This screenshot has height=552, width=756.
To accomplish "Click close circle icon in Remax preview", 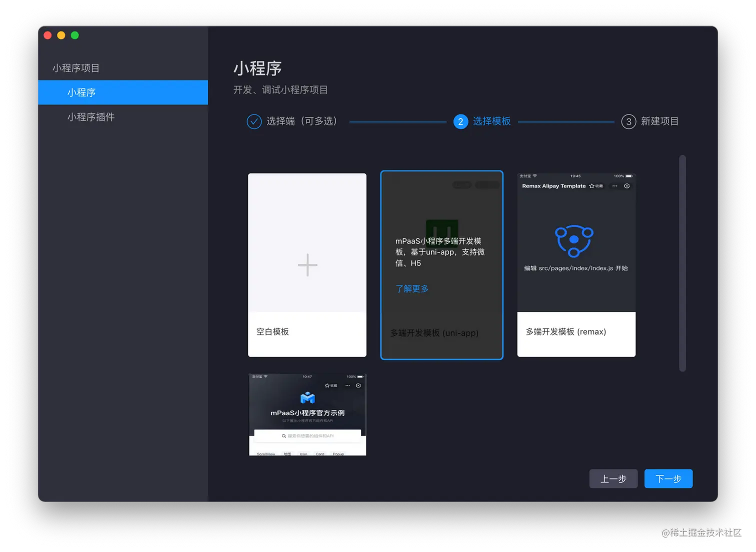I will point(627,186).
